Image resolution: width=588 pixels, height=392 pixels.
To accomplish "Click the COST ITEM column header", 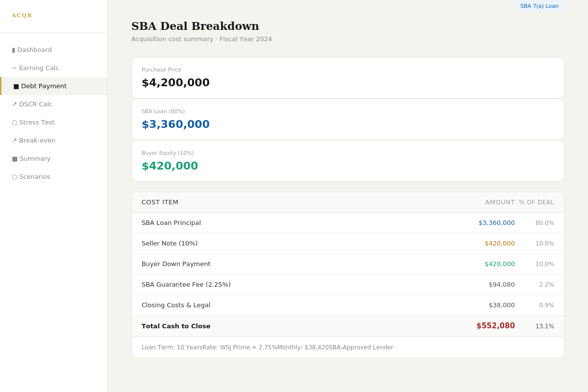I will [160, 202].
